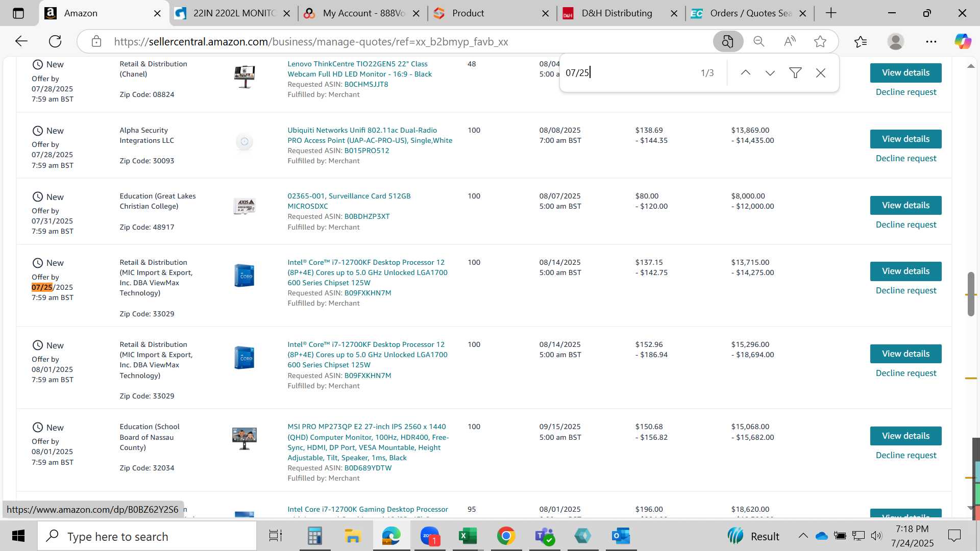
Task: Open Zoom from the taskbar
Action: [x=430, y=536]
